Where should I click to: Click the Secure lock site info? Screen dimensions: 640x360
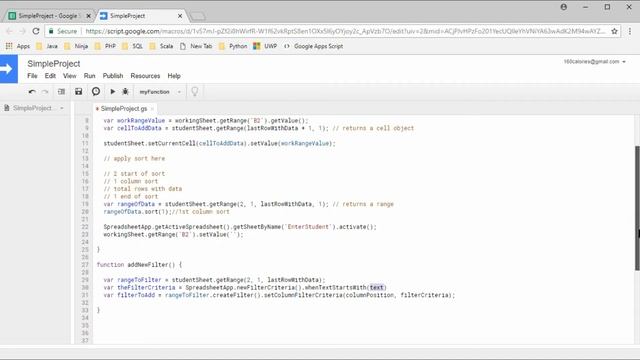click(62, 31)
